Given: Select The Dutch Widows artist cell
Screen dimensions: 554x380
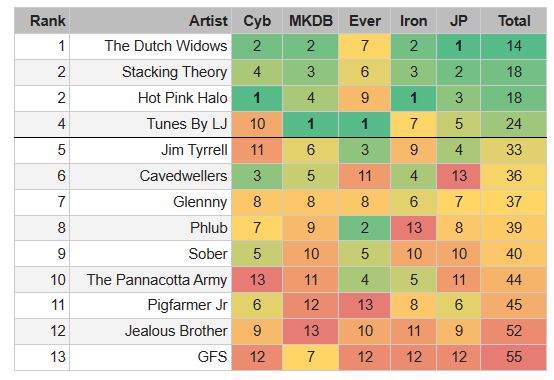Looking at the screenshot, I should [x=151, y=47].
